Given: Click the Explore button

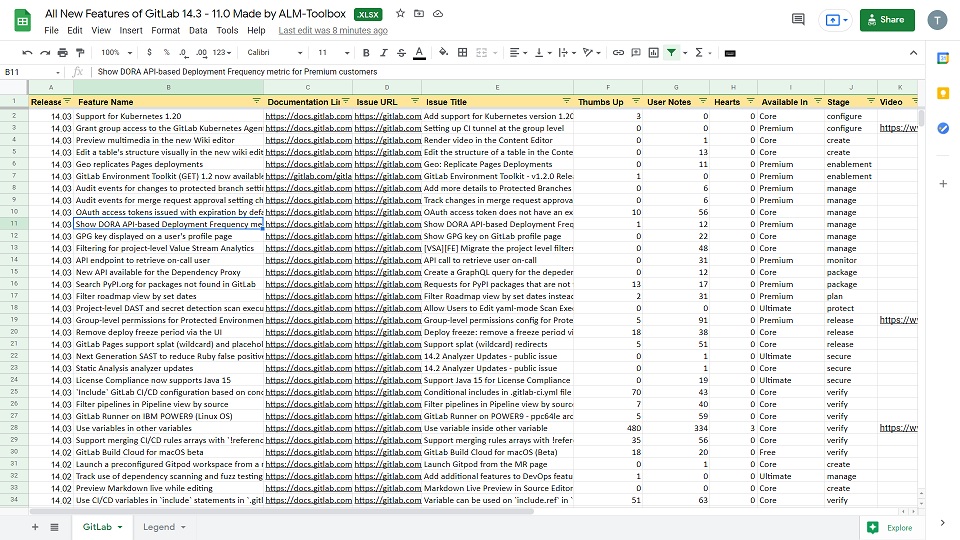Looking at the screenshot, I should tap(890, 528).
